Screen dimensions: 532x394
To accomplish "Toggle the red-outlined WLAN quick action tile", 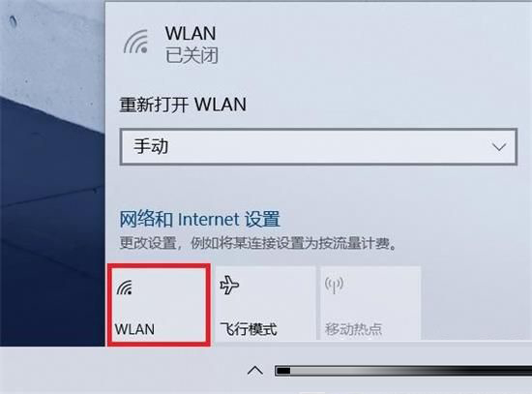I will 159,304.
